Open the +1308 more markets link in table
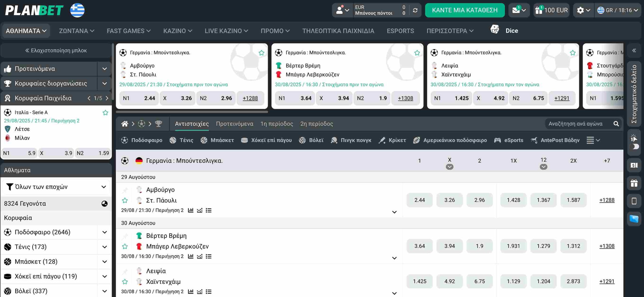 point(607,246)
